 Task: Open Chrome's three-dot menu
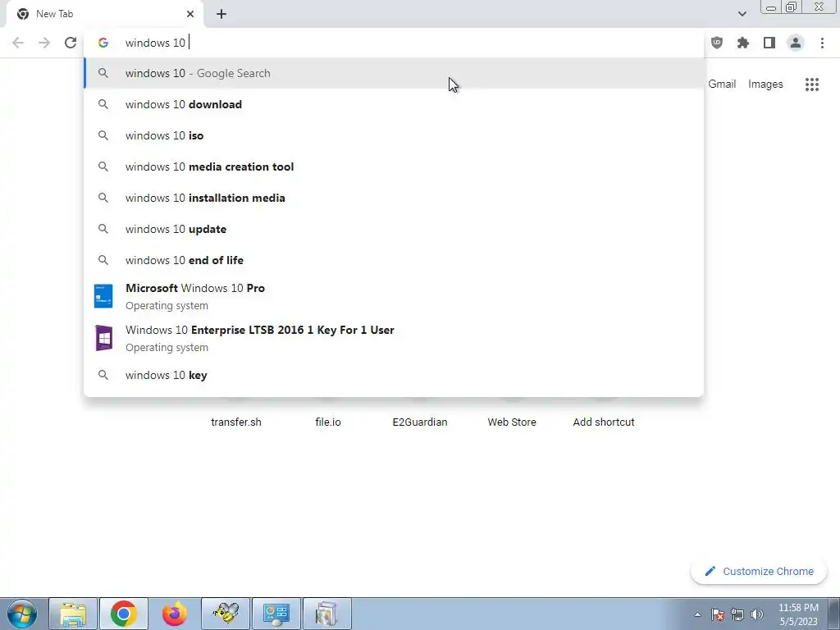click(x=822, y=43)
